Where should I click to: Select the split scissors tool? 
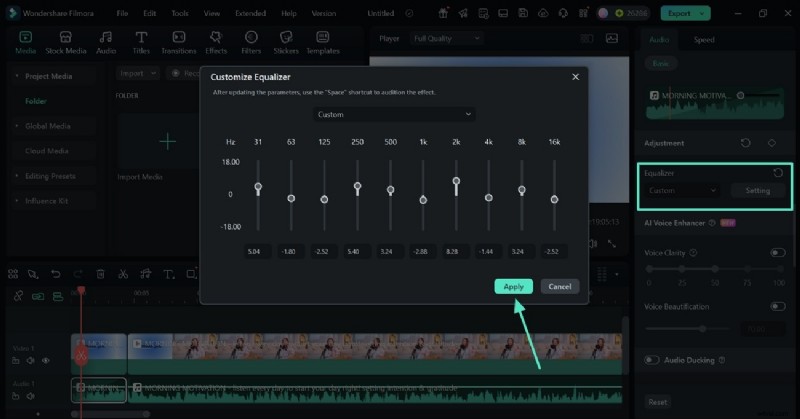click(x=123, y=274)
